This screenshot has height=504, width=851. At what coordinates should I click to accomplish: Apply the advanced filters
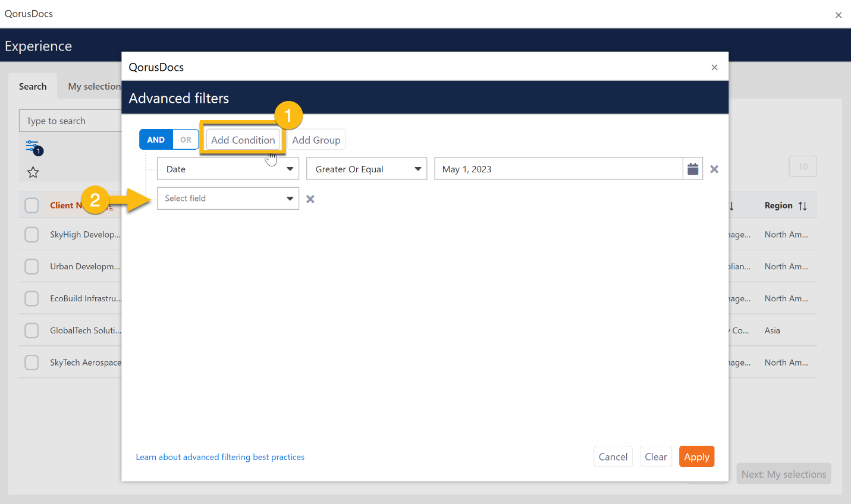(696, 456)
